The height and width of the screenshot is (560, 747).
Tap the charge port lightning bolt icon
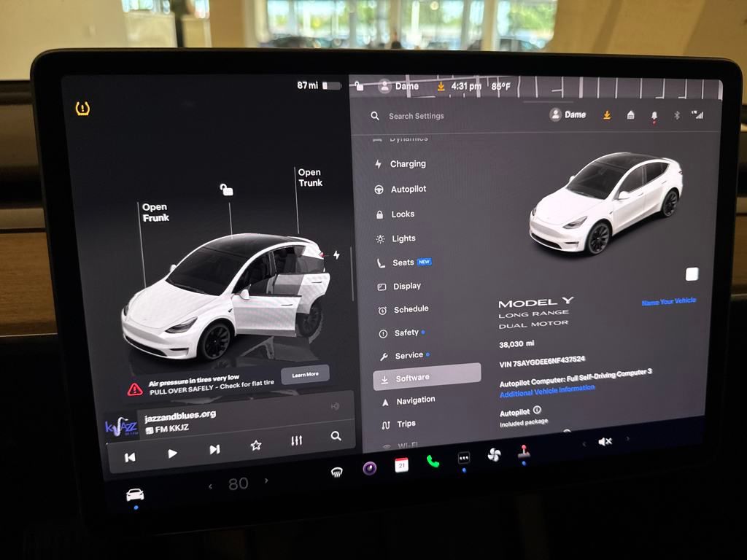[337, 254]
